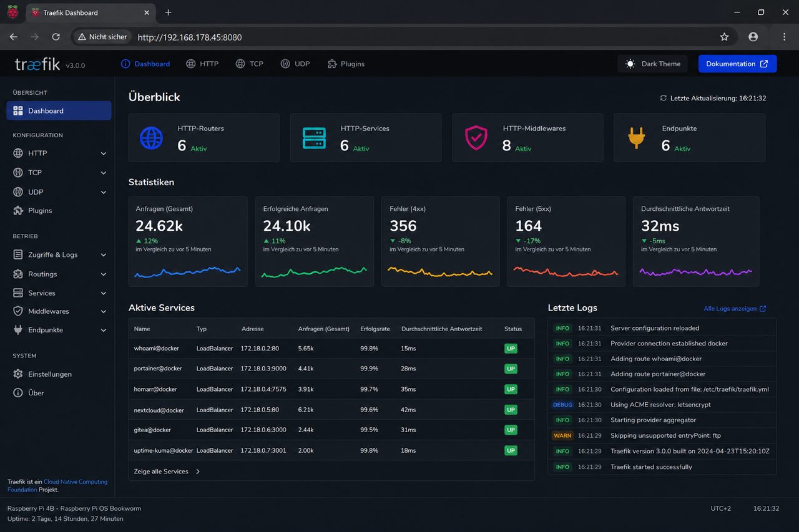Expand the TCP sidebar section chevron
Viewport: 799px width, 532px height.
click(x=104, y=173)
